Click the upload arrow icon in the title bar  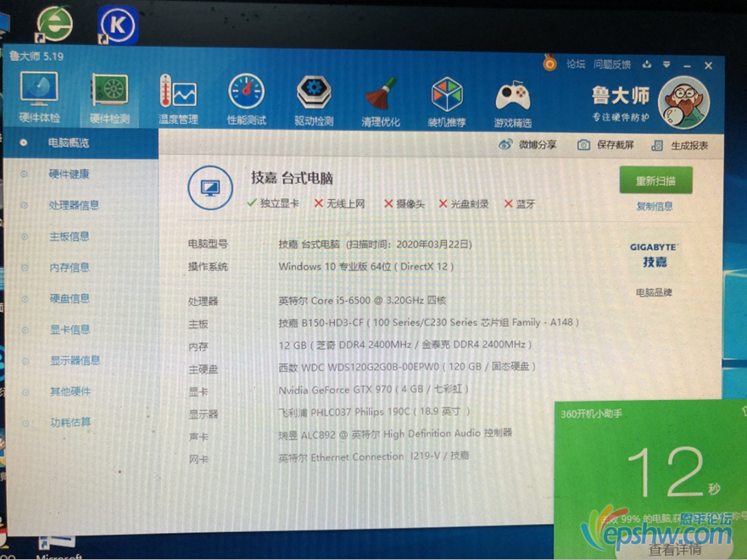coord(646,64)
